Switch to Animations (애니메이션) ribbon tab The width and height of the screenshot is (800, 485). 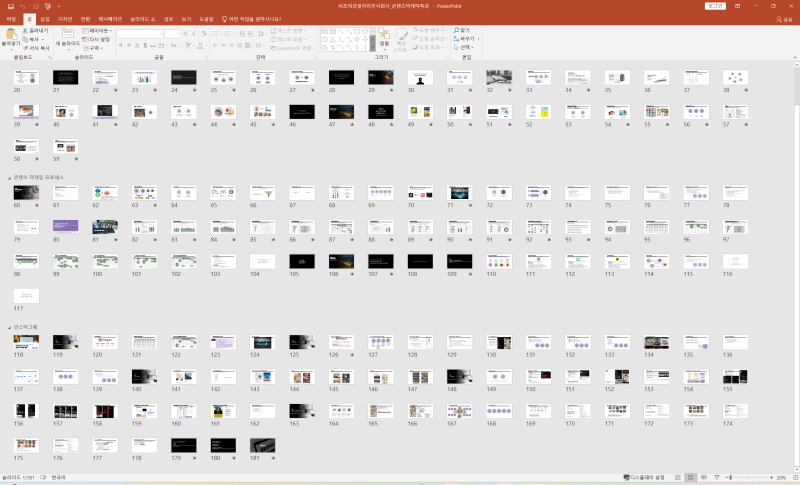pyautogui.click(x=110, y=19)
